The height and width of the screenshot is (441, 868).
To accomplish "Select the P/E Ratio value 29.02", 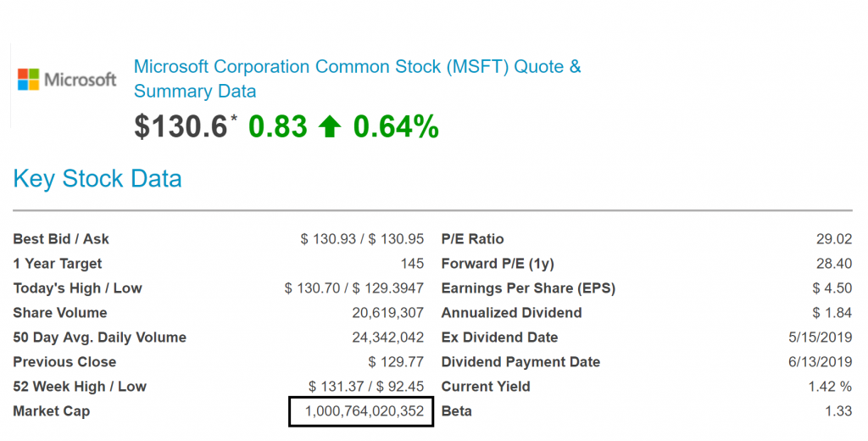I will 834,239.
